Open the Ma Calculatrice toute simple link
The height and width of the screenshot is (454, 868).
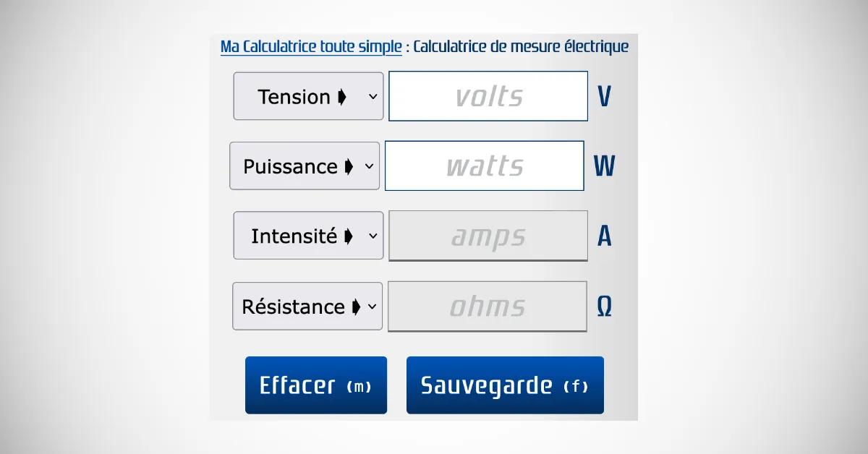311,47
